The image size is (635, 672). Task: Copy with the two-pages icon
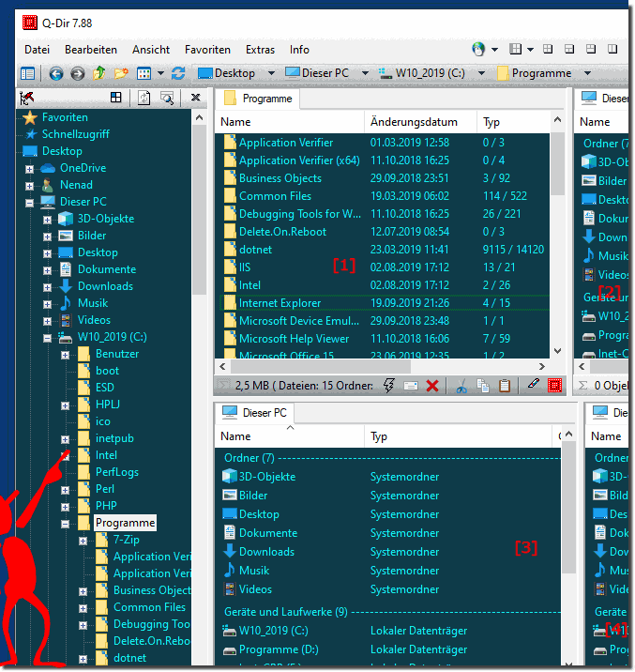point(483,386)
